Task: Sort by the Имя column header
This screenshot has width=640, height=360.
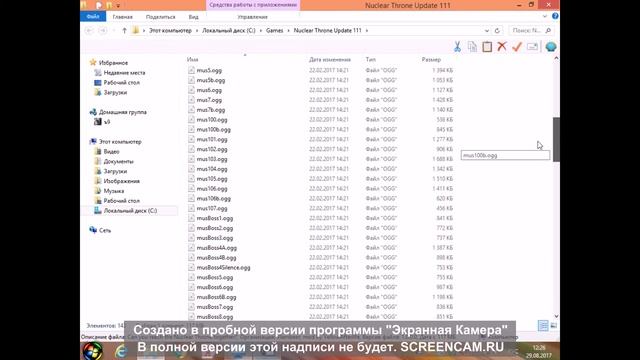Action: point(193,60)
